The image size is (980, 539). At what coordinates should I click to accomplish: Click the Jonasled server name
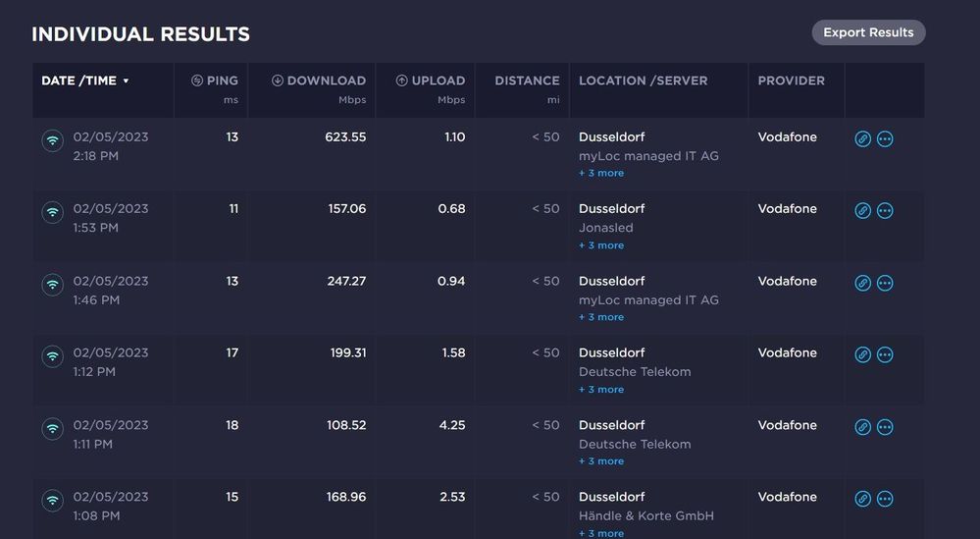click(x=605, y=228)
